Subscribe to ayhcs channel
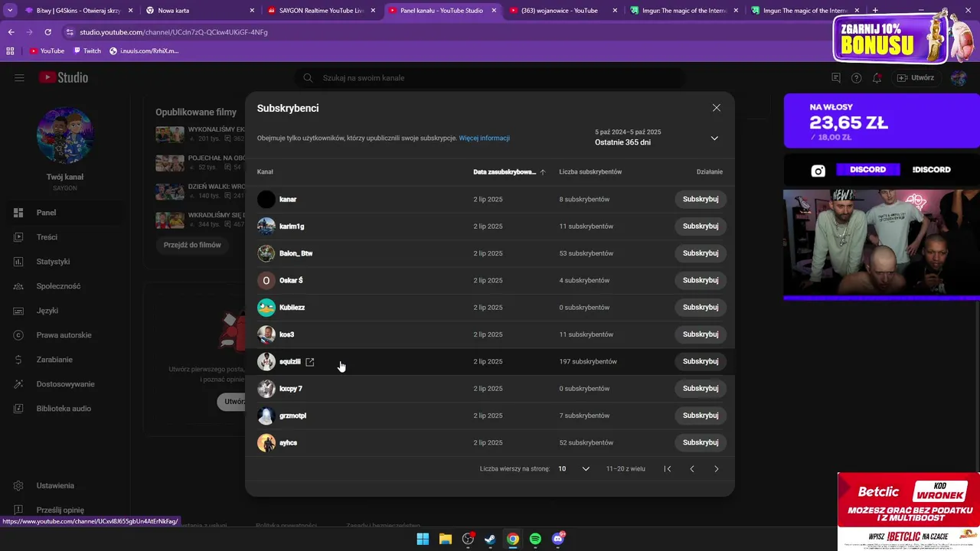Screen dimensions: 980x551 tap(701, 442)
